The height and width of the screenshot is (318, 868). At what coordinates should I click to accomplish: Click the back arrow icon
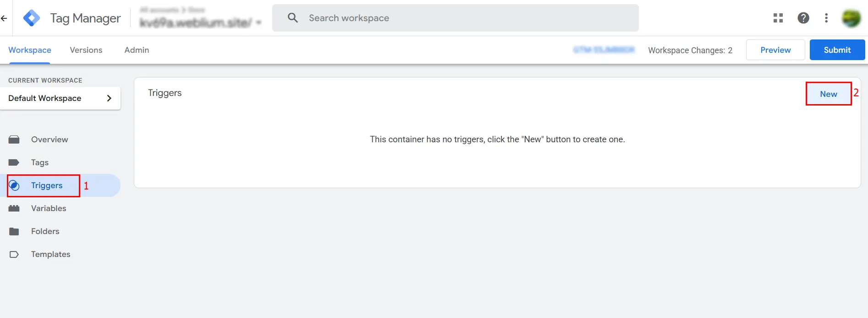coord(4,18)
